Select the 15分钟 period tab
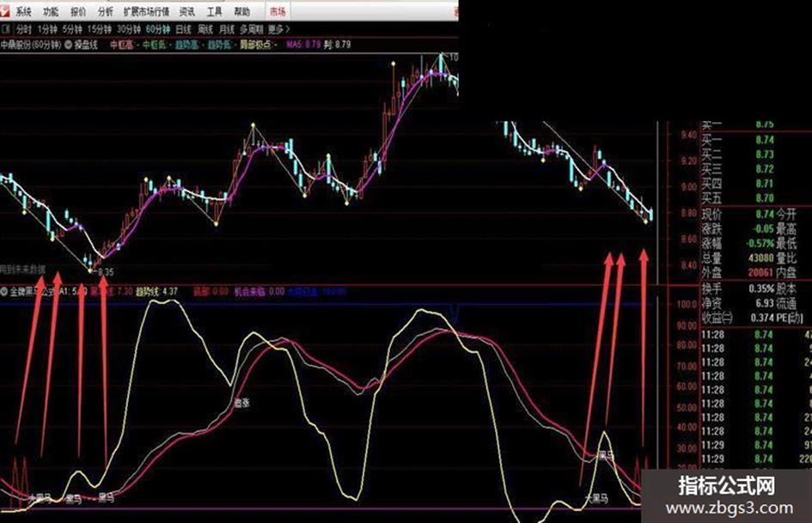Viewport: 812px width, 523px height. tap(100, 29)
